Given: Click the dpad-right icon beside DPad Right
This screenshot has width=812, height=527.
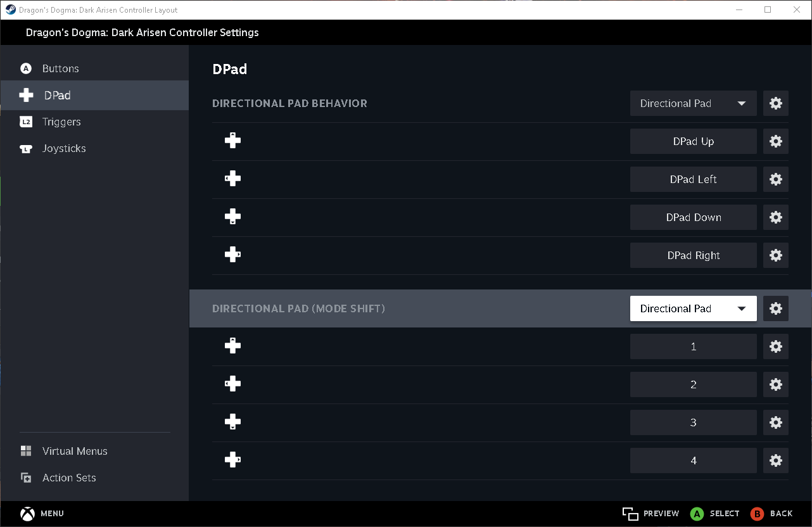Looking at the screenshot, I should pyautogui.click(x=232, y=255).
